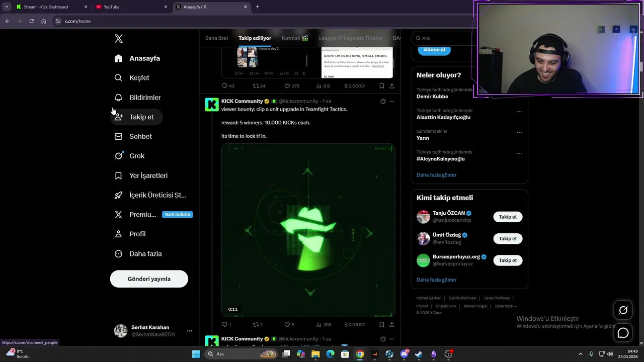This screenshot has width=644, height=362.
Task: Follow Ümit Özdağ
Action: (508, 239)
